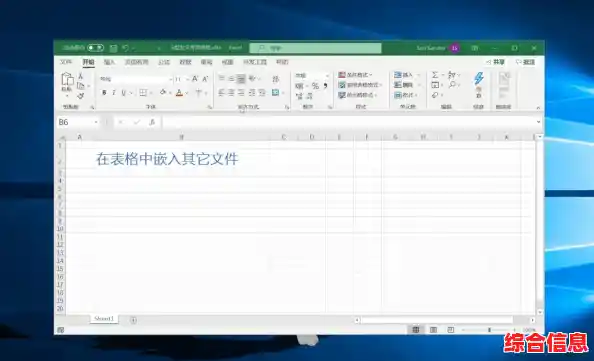Click the Accounting number format icon
This screenshot has width=594, height=361.
[299, 86]
